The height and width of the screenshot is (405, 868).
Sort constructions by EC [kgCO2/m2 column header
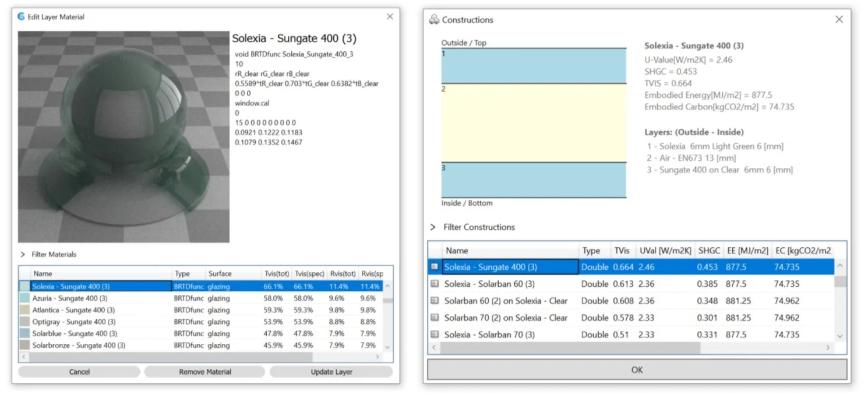pyautogui.click(x=803, y=251)
